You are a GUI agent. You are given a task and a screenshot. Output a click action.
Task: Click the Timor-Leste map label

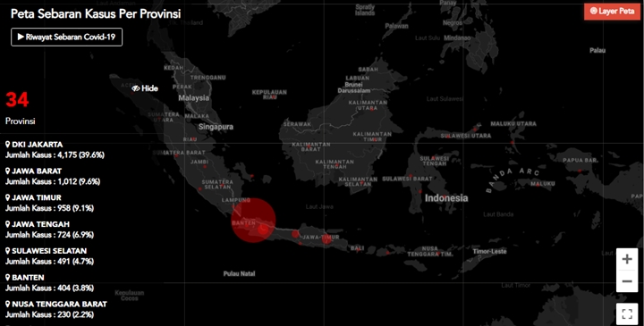point(489,251)
